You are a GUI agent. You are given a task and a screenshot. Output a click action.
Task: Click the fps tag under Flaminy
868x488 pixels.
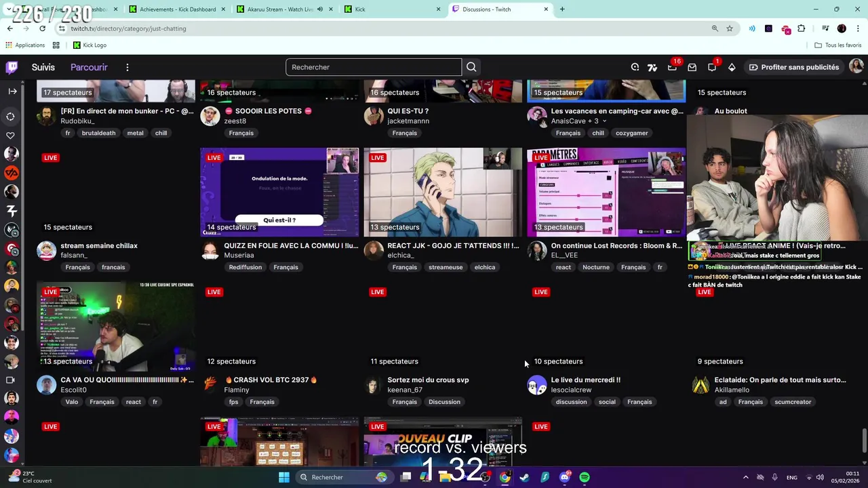pyautogui.click(x=233, y=402)
